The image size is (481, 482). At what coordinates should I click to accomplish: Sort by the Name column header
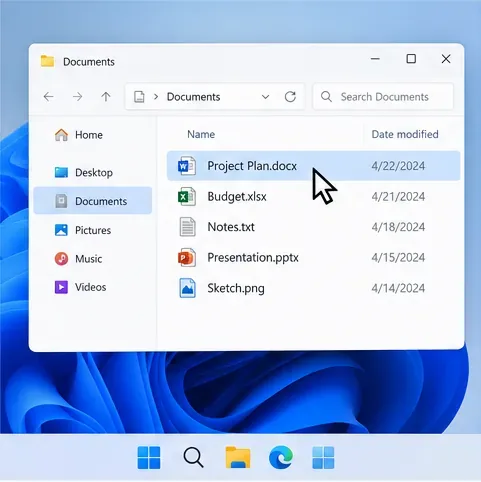(x=201, y=134)
